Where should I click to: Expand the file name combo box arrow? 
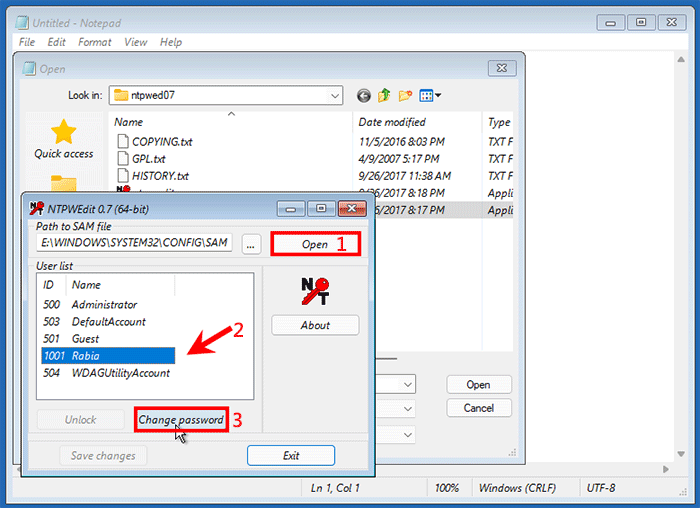(408, 384)
